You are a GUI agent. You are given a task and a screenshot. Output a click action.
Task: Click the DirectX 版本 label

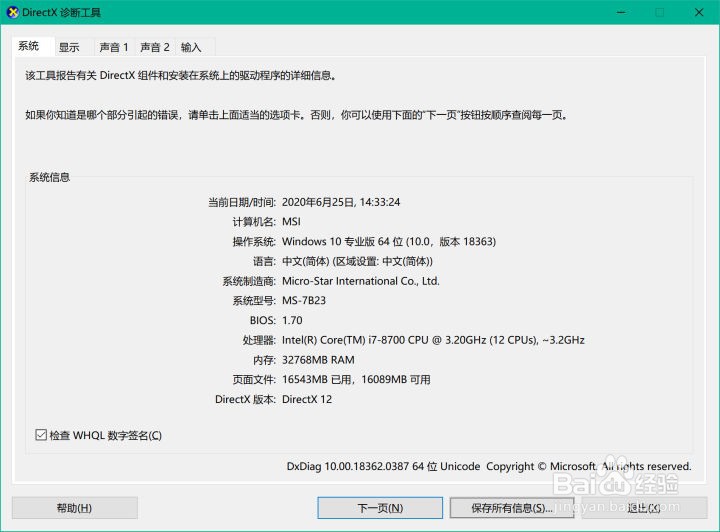pos(245,399)
